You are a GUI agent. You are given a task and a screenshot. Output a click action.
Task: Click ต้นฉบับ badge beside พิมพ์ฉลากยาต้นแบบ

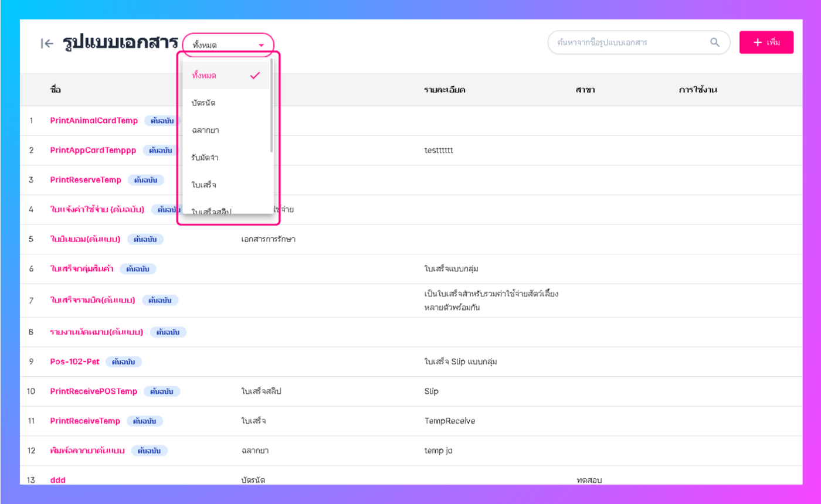(149, 451)
